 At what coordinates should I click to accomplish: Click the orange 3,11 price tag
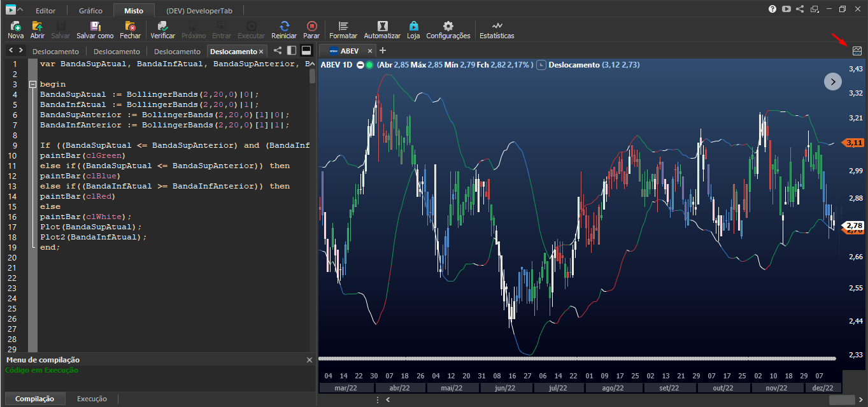(853, 143)
